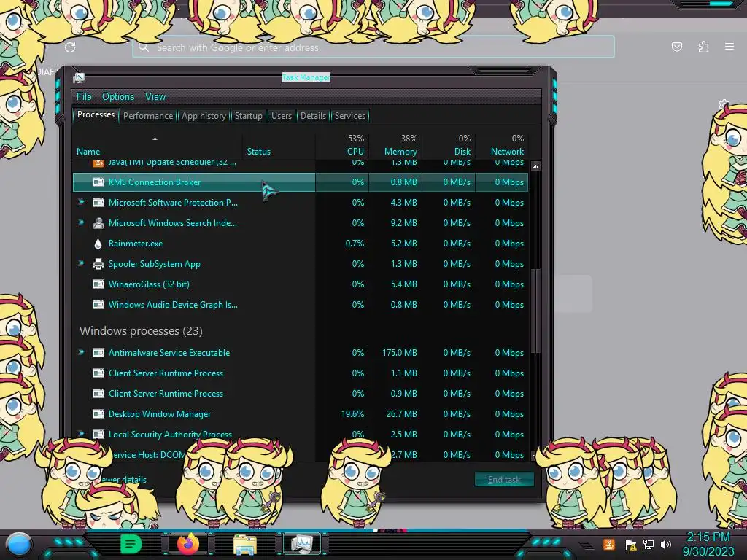Switch to Firefox on the taskbar
This screenshot has width=747, height=560.
[188, 544]
